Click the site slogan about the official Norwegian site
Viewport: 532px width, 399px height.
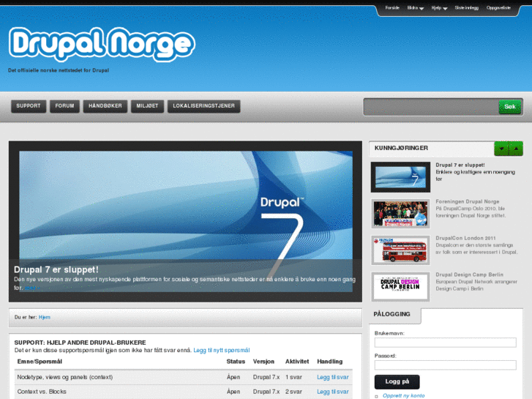(x=59, y=70)
